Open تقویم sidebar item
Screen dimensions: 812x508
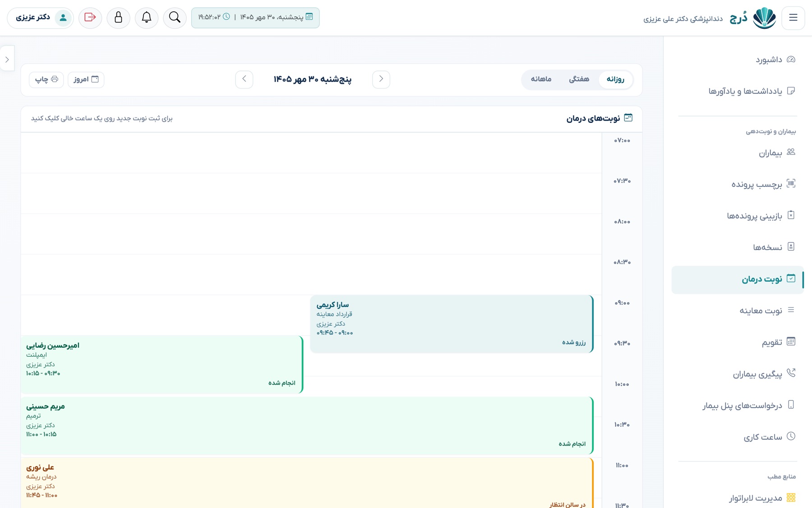point(738,342)
